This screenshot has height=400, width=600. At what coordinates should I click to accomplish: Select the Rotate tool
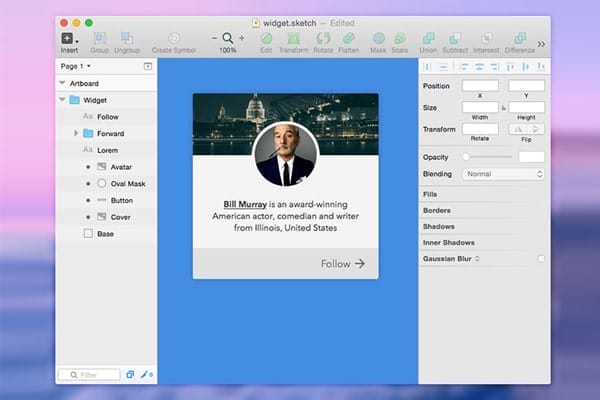[x=323, y=39]
